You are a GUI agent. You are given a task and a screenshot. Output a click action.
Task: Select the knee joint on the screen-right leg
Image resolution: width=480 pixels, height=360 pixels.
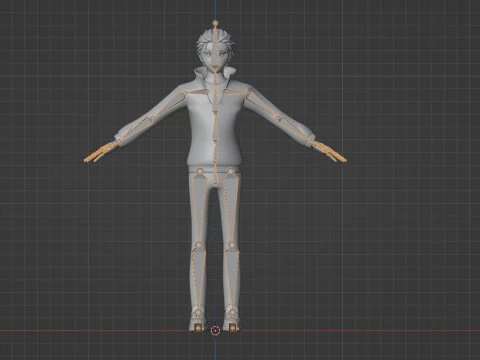[231, 246]
